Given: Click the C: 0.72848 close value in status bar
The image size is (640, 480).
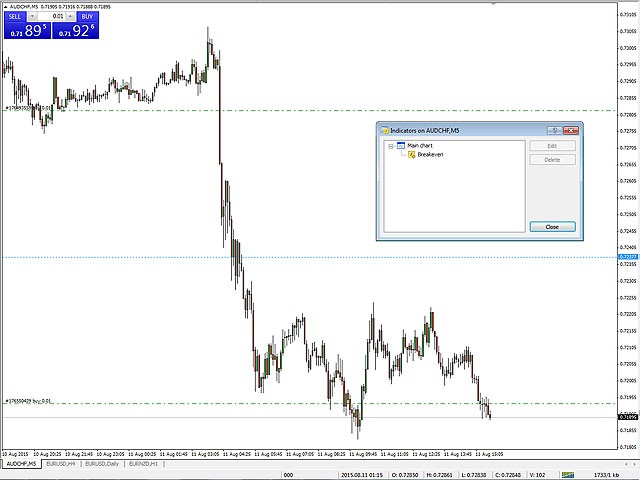Looking at the screenshot, I should (509, 475).
